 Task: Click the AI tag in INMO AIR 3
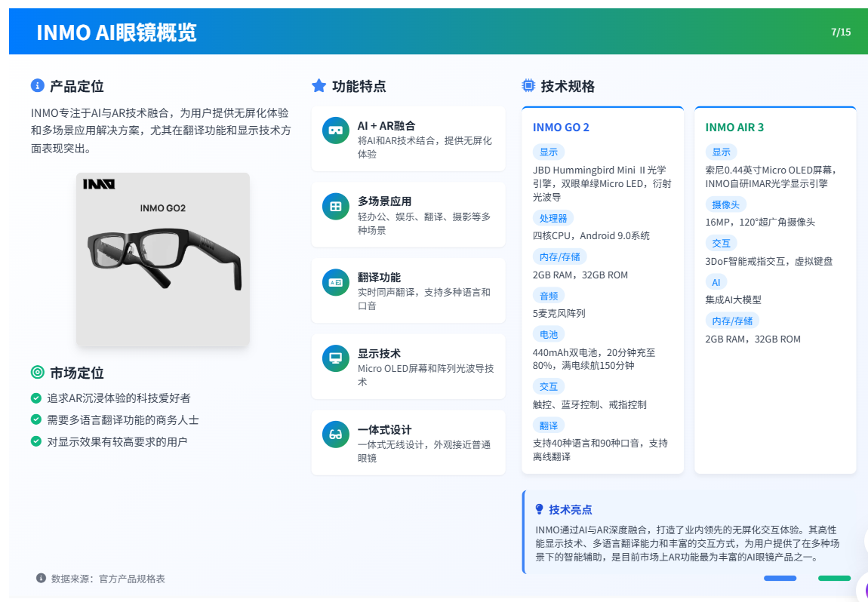click(x=716, y=282)
